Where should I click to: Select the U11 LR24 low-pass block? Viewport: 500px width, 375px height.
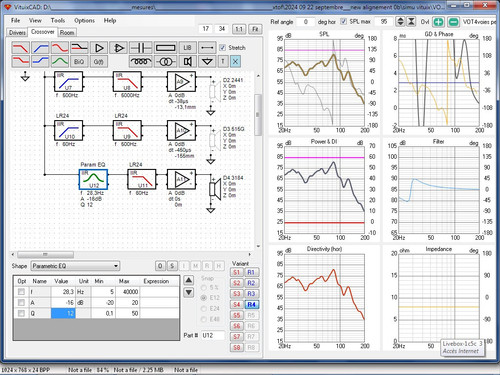[x=142, y=180]
